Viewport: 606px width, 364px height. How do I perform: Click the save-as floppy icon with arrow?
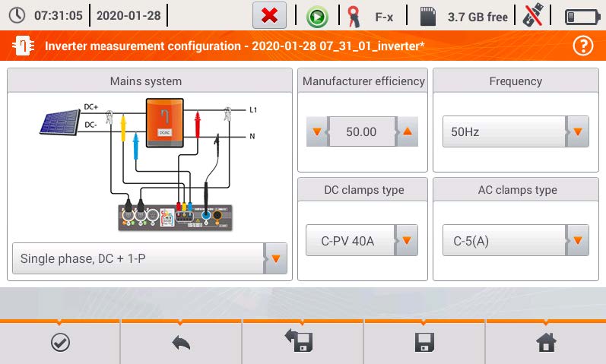pos(303,343)
